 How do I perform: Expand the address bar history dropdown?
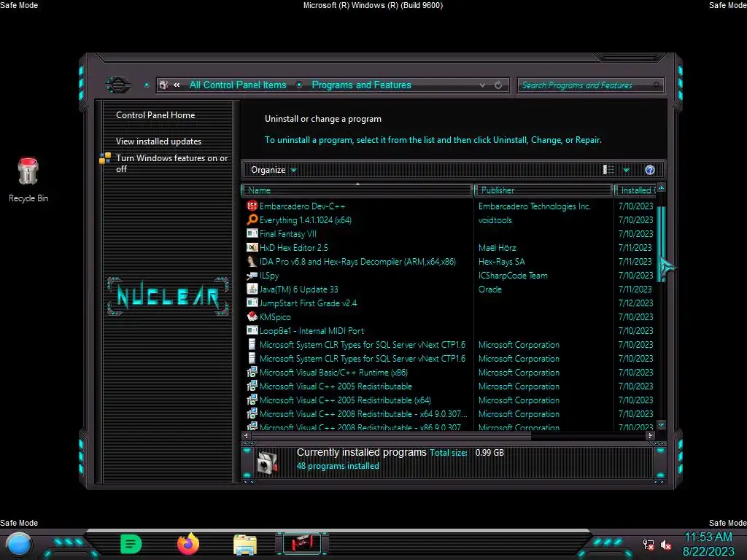(483, 85)
